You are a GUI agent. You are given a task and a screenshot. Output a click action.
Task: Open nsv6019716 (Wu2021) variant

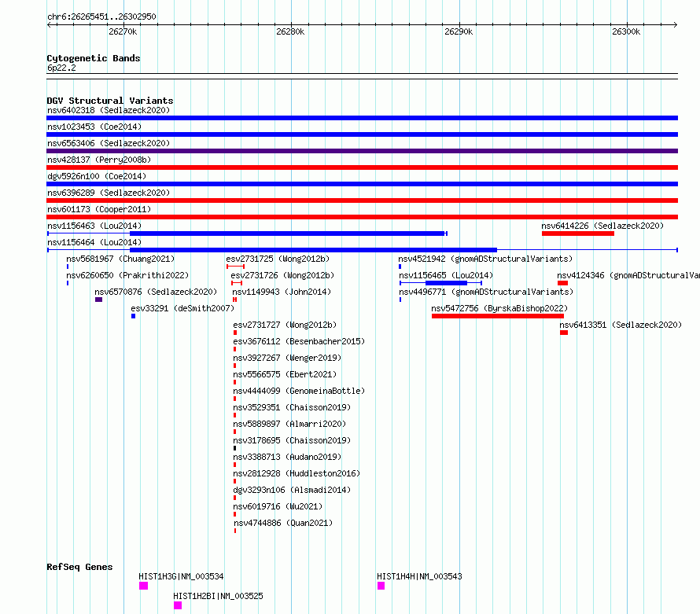click(278, 506)
